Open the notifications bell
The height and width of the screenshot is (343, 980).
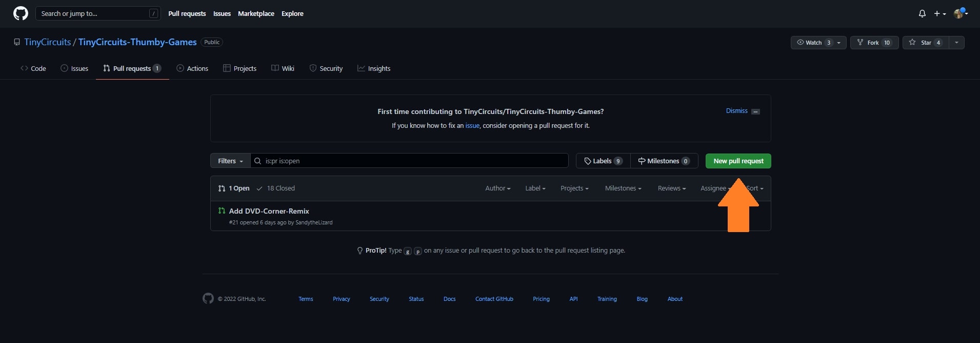pos(922,14)
